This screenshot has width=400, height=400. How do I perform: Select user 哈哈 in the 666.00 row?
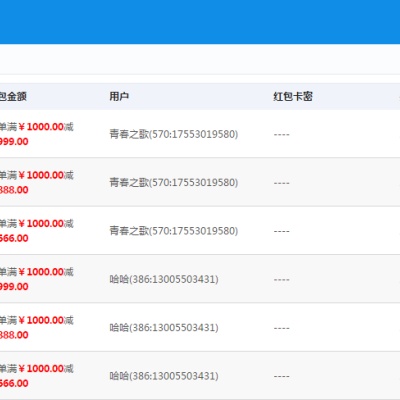click(164, 376)
